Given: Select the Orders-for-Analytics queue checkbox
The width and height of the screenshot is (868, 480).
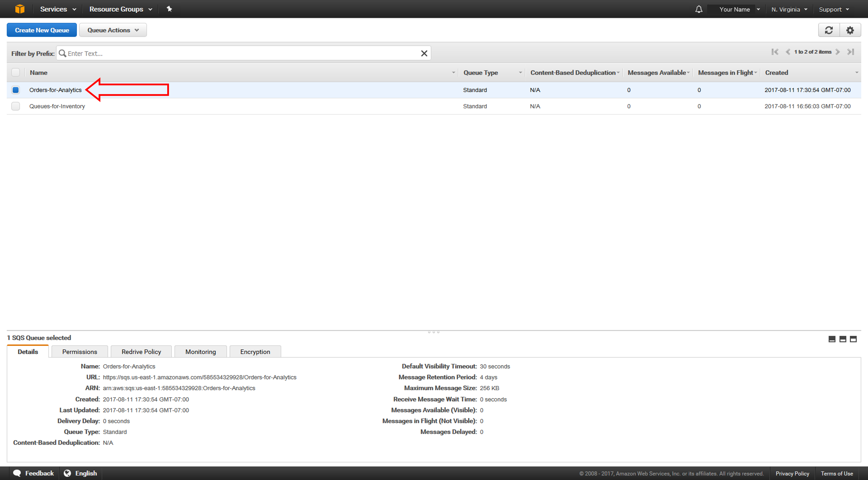Looking at the screenshot, I should click(x=16, y=90).
